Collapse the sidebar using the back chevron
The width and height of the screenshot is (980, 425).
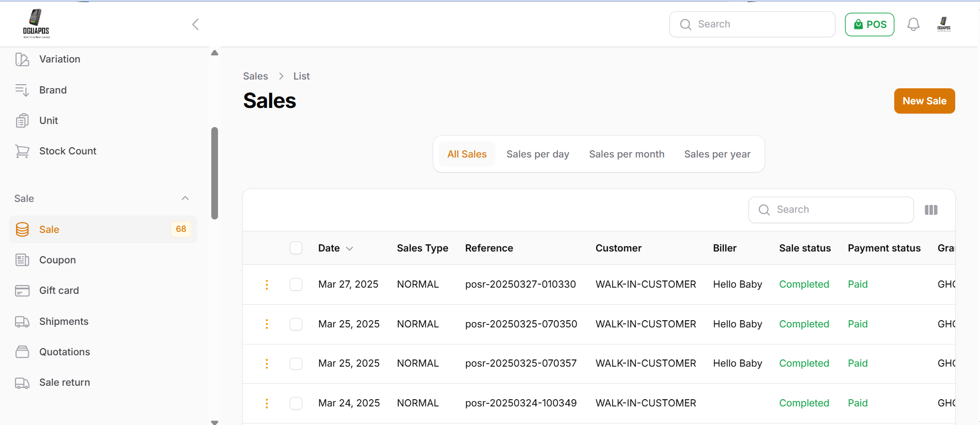point(195,24)
